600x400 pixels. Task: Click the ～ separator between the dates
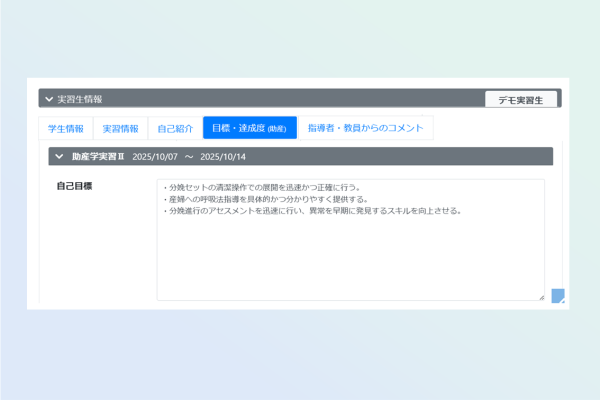pos(188,157)
